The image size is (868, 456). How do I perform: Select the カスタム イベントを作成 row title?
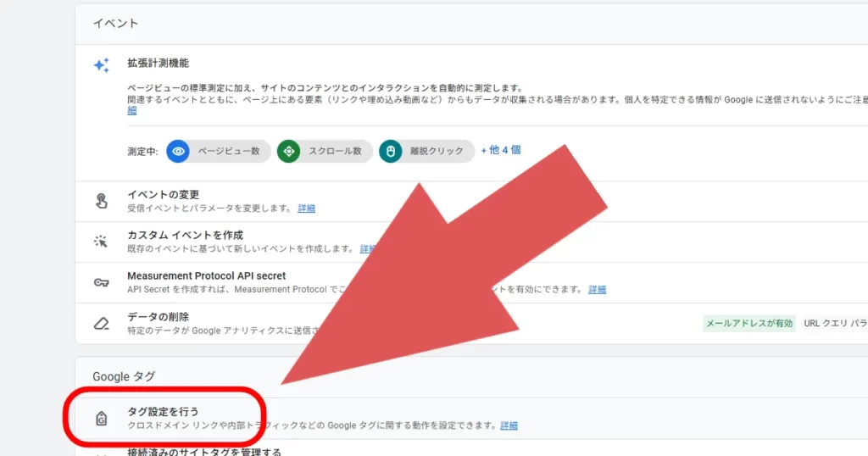click(185, 234)
